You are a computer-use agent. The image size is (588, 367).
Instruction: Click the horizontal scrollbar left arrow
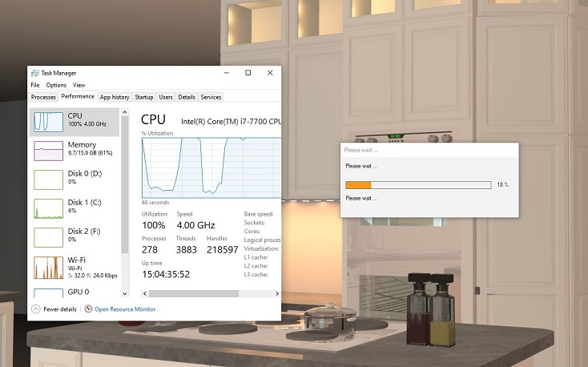tap(145, 293)
